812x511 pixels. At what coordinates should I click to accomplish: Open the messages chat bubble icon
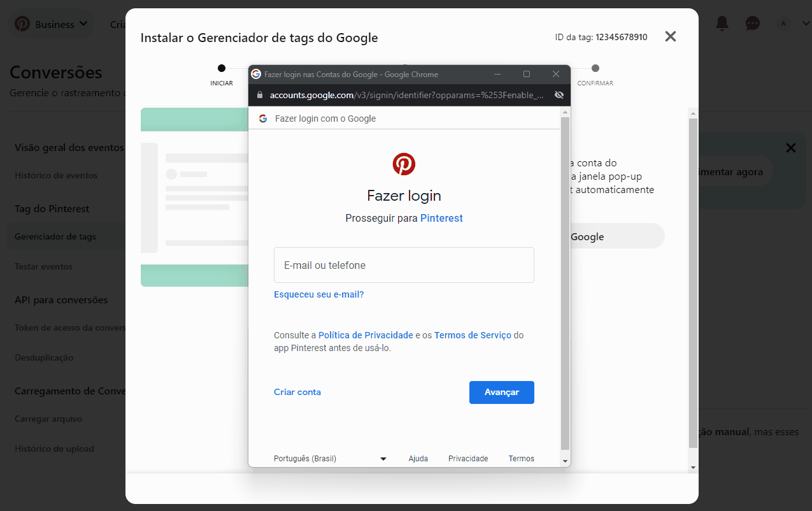pyautogui.click(x=753, y=24)
